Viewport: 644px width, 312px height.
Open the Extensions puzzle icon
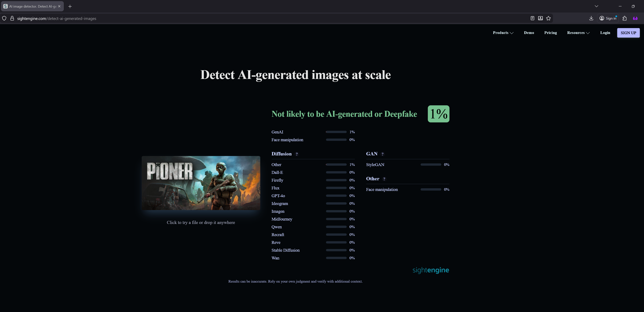click(x=624, y=18)
